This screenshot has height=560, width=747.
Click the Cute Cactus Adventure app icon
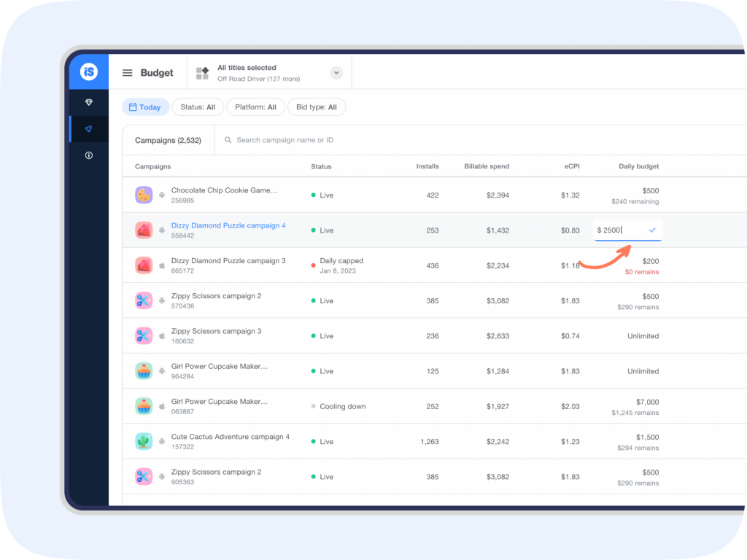[144, 441]
